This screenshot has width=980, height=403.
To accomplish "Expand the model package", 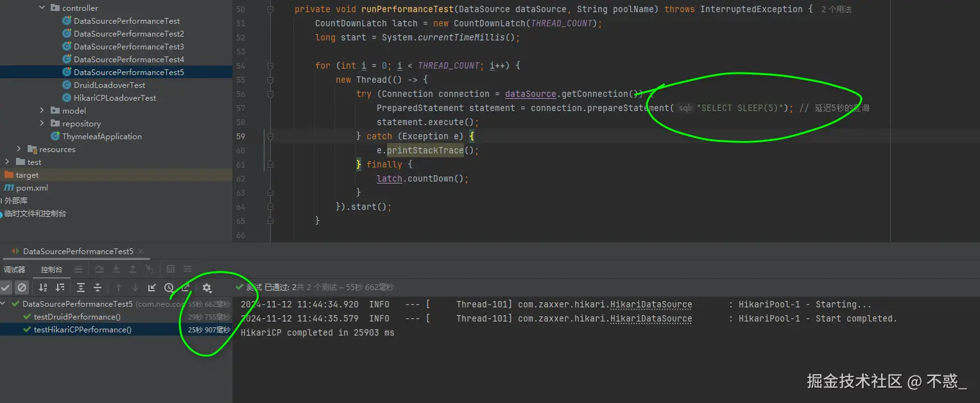I will (x=42, y=110).
